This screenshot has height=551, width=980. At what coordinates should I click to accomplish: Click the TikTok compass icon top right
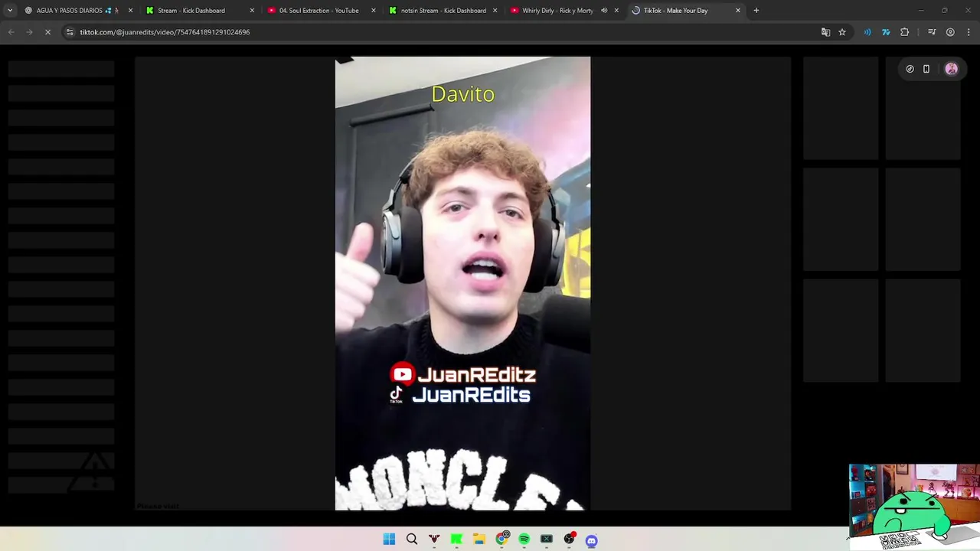tap(910, 69)
